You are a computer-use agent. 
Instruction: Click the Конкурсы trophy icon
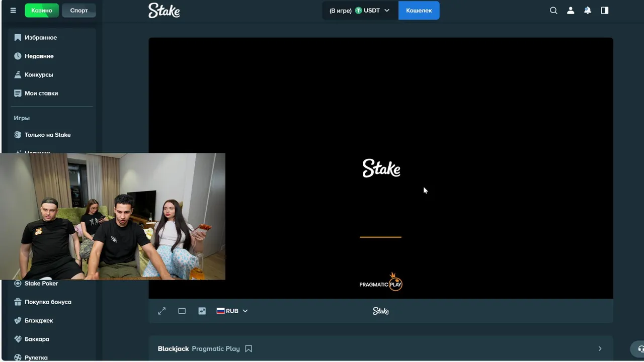pyautogui.click(x=18, y=75)
